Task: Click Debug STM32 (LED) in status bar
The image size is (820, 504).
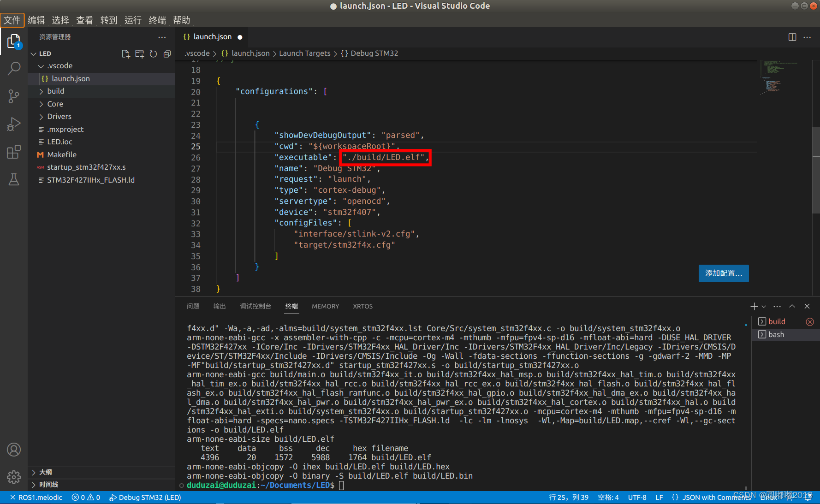Action: tap(145, 498)
